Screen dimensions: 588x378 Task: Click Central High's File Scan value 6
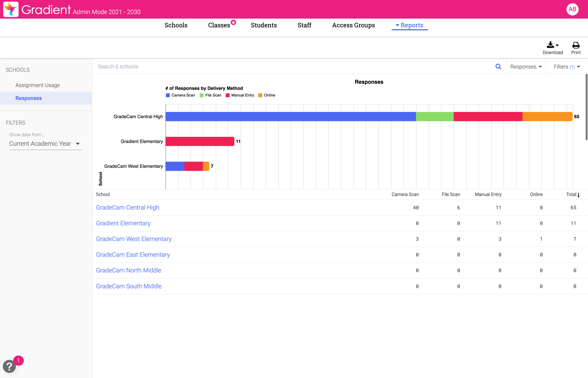point(459,208)
